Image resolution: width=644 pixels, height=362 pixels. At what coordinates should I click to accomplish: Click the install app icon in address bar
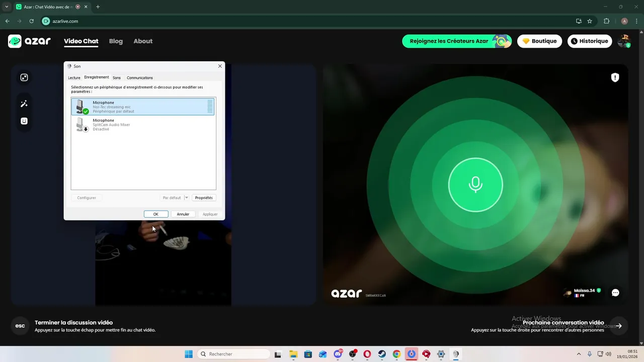point(579,21)
